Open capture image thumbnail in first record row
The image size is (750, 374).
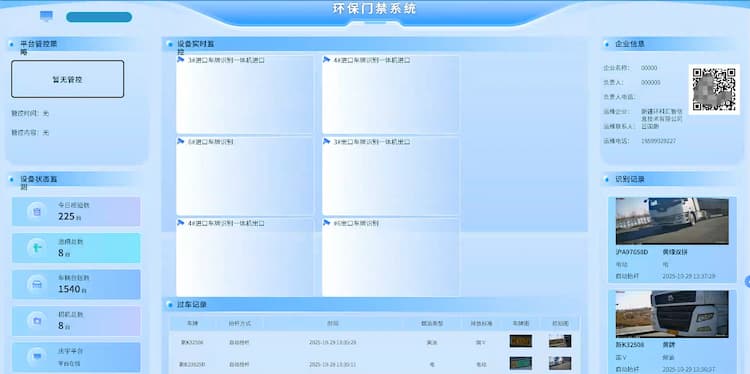[x=560, y=341]
